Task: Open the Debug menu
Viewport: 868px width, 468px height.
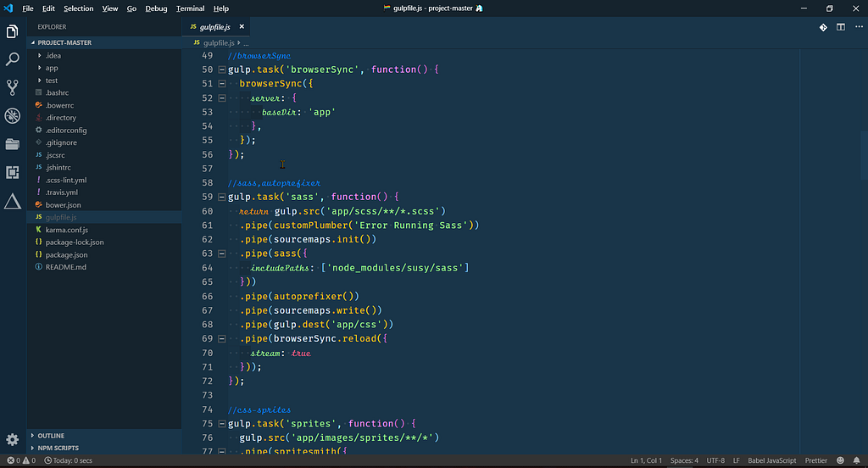Action: point(156,8)
